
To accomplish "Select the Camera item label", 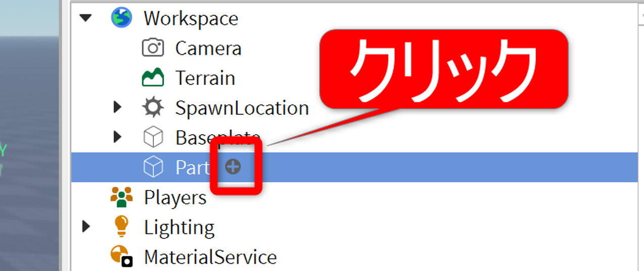I will point(208,49).
